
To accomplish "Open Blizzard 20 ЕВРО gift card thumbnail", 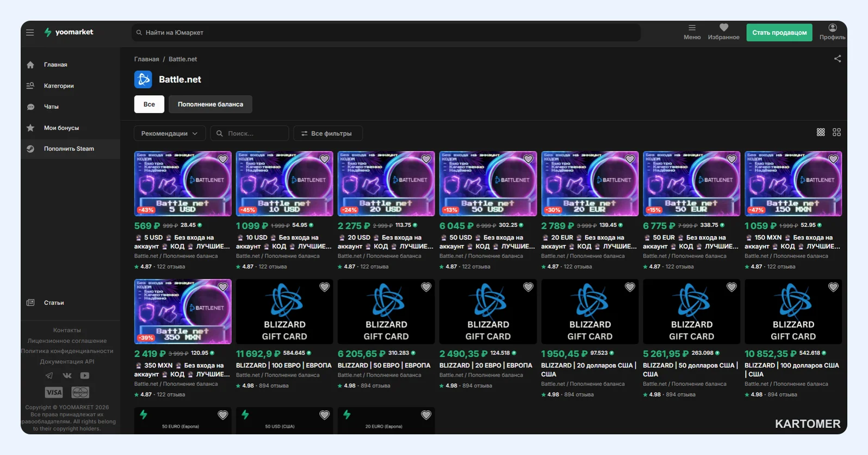I will tap(488, 312).
